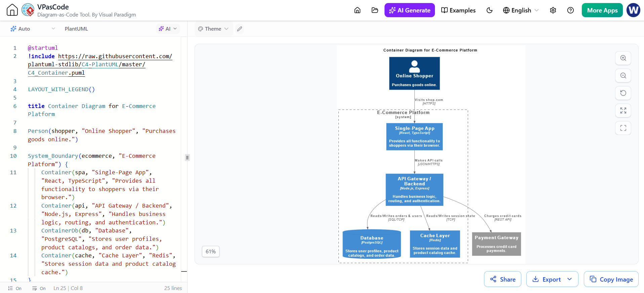Image resolution: width=644 pixels, height=293 pixels.
Task: Click the More Apps button
Action: [602, 10]
